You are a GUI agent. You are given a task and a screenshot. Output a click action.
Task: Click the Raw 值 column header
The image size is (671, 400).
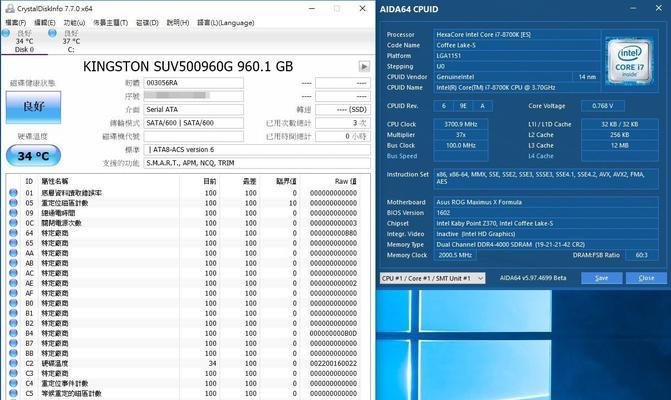[345, 181]
